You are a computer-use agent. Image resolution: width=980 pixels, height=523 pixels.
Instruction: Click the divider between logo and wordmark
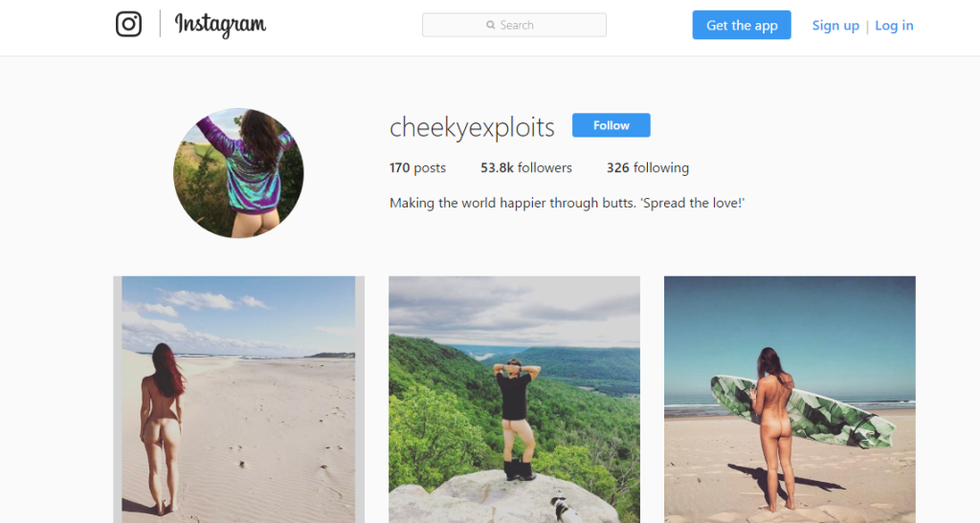click(160, 24)
